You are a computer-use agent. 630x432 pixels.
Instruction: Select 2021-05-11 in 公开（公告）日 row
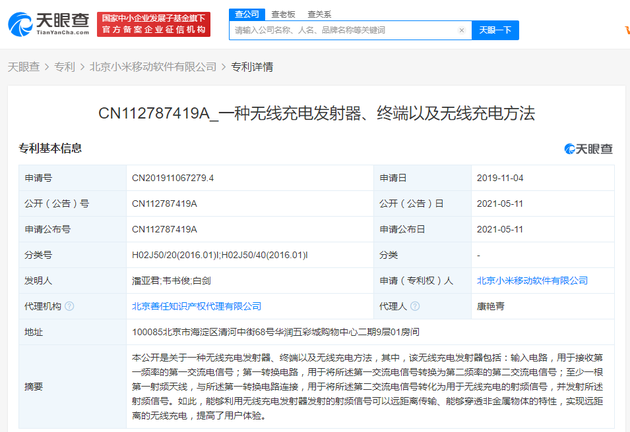pos(500,204)
